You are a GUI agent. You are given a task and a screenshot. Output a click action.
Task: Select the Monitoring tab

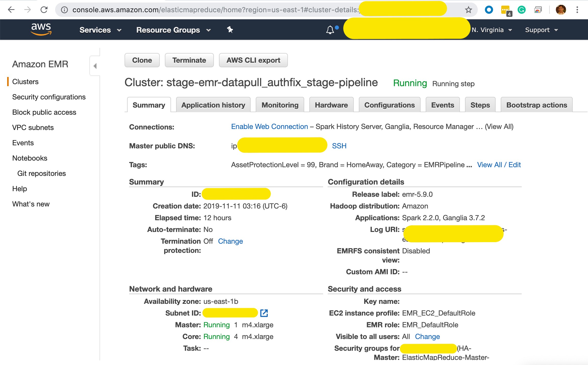280,105
